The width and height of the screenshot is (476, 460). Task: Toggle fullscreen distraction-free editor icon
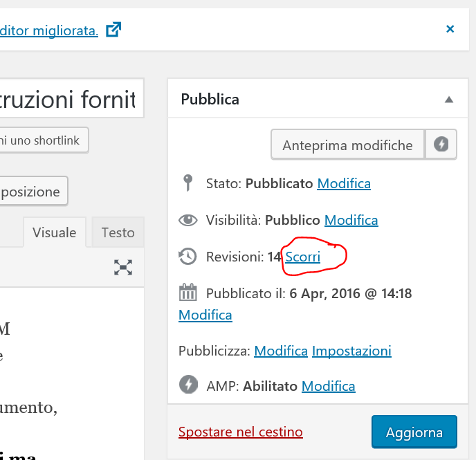pos(123,267)
